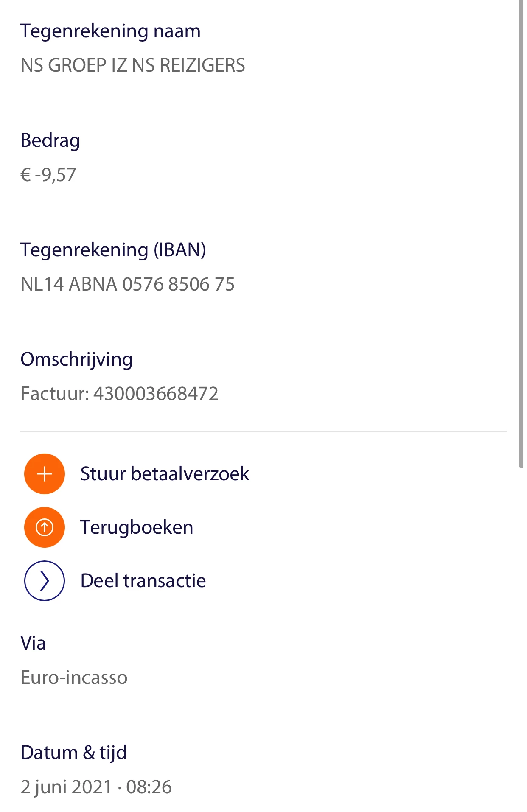This screenshot has width=527, height=812.
Task: Click the vertical scrollbar on the right
Action: click(521, 233)
